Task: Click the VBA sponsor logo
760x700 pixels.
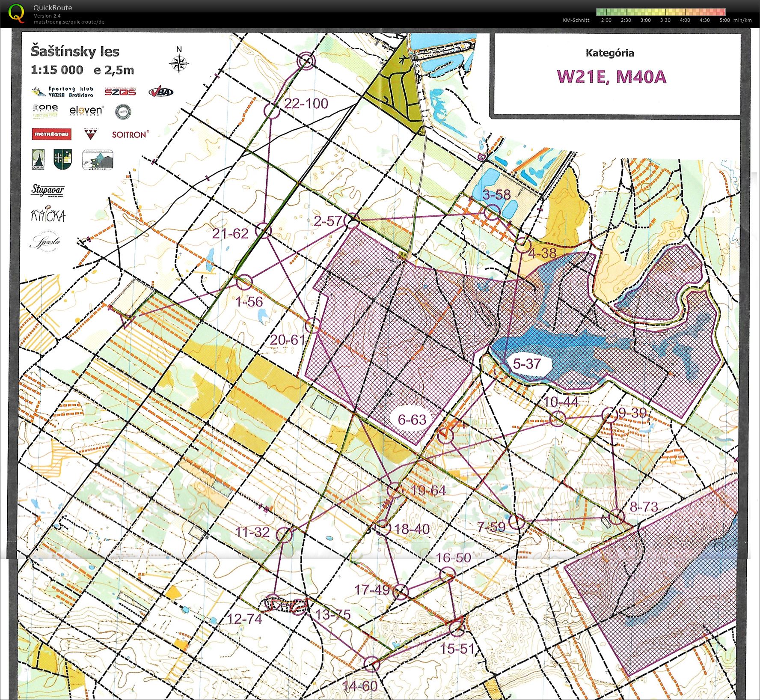Action: (x=161, y=92)
